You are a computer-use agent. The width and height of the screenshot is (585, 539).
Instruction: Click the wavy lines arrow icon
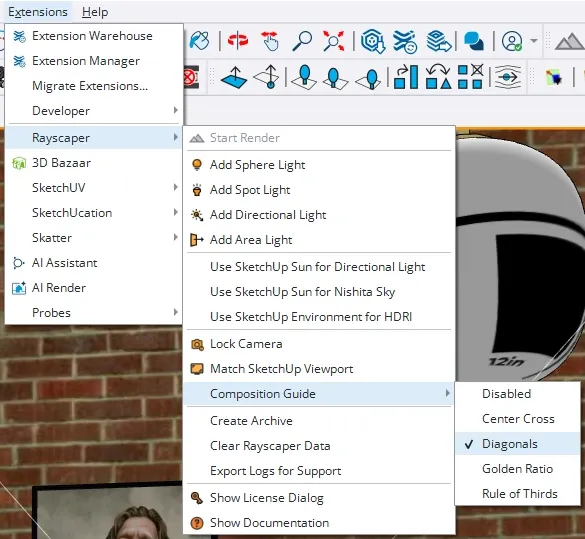coord(508,77)
